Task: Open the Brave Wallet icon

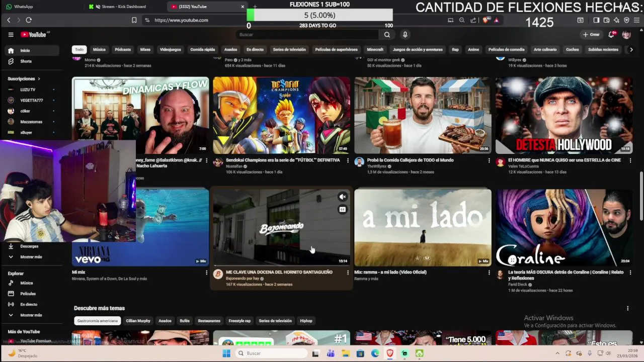Action: tap(606, 20)
